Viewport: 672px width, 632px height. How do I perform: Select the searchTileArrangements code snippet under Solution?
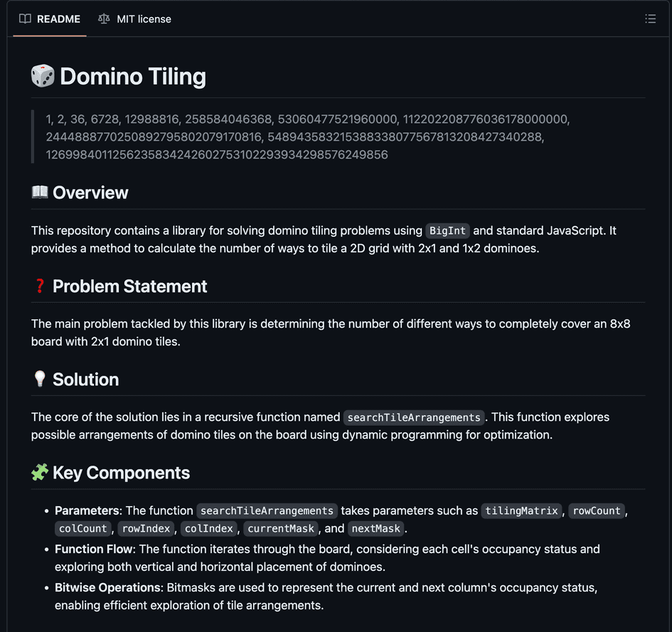click(414, 417)
